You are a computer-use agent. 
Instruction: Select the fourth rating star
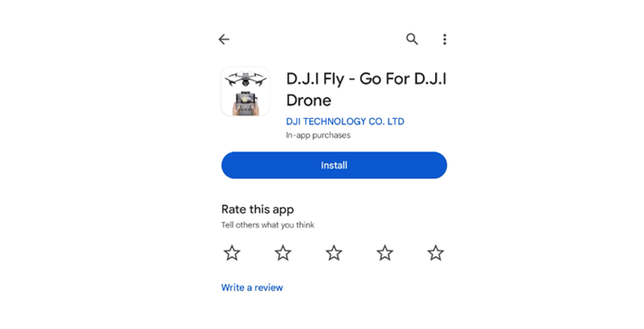[385, 253]
